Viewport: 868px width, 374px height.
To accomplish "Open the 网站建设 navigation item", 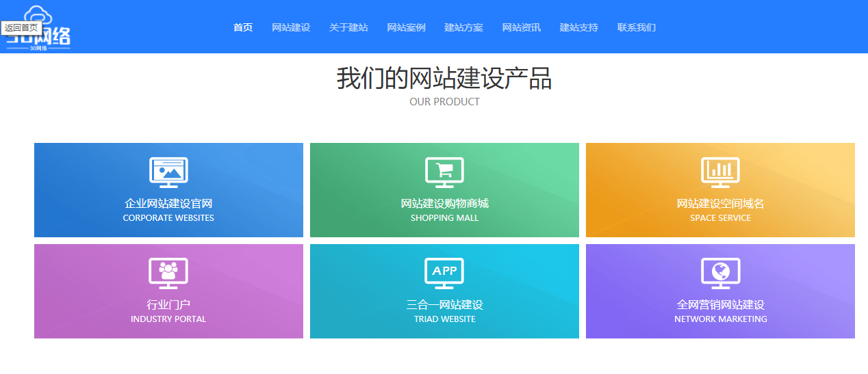I will click(291, 27).
